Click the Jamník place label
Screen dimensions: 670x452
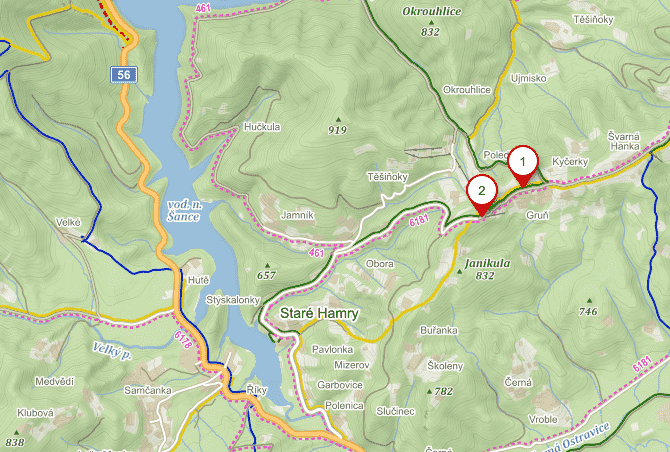tap(297, 215)
